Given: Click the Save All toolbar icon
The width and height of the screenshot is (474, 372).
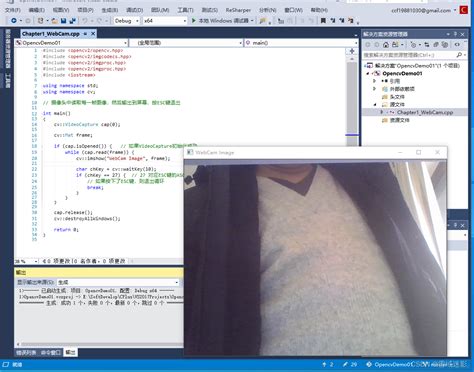Looking at the screenshot, I should (72, 21).
